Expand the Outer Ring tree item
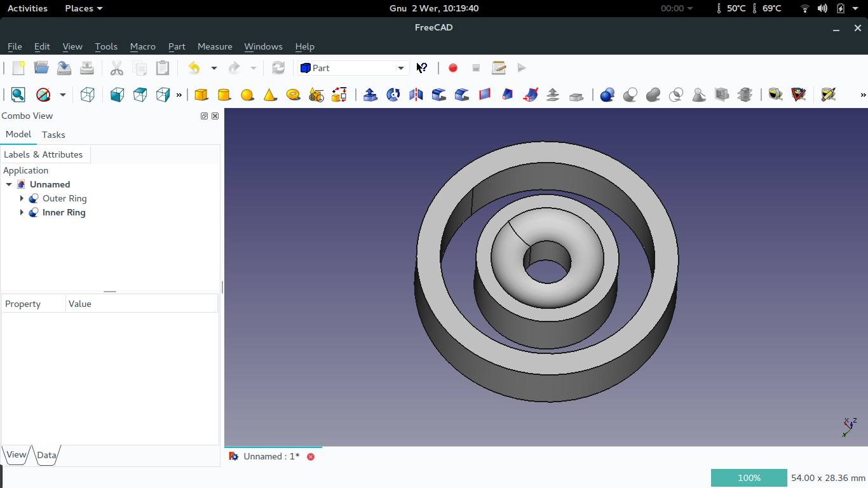The height and width of the screenshot is (488, 868). tap(22, 198)
